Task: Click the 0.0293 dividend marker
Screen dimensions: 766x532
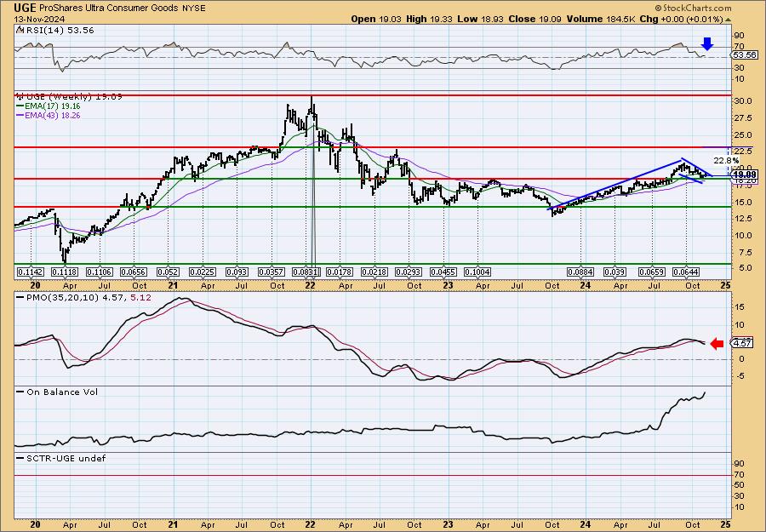Action: (409, 272)
